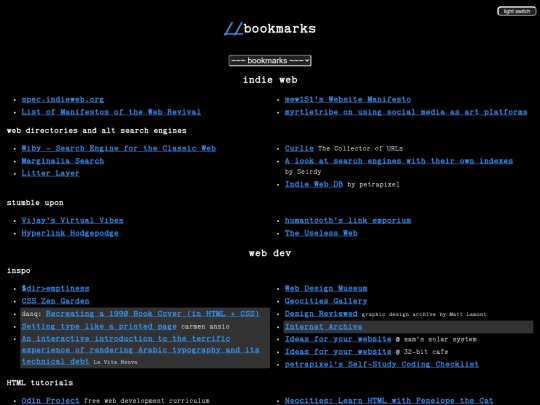Go to Marginalia Search
The image size is (540, 405).
63,161
